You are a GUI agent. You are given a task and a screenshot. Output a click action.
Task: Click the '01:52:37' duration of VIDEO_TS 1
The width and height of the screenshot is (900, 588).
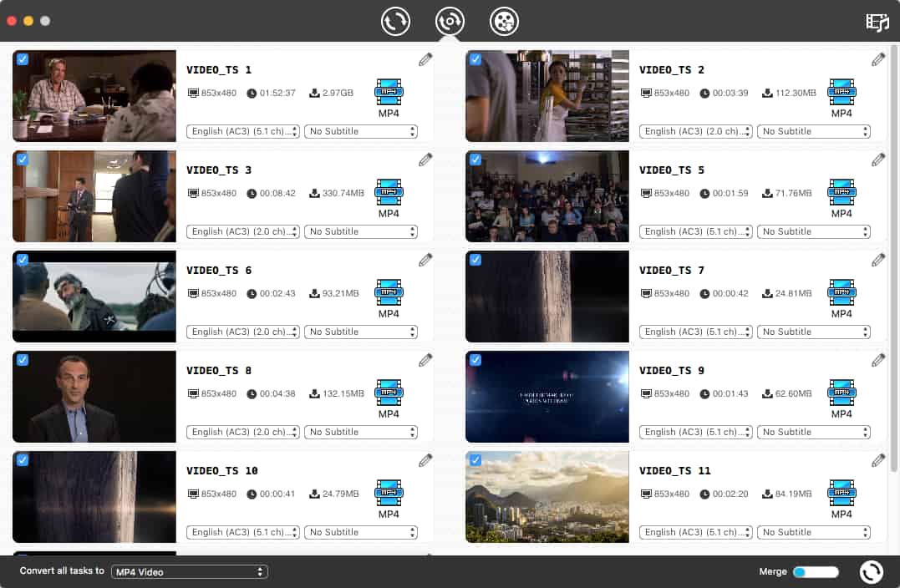277,93
